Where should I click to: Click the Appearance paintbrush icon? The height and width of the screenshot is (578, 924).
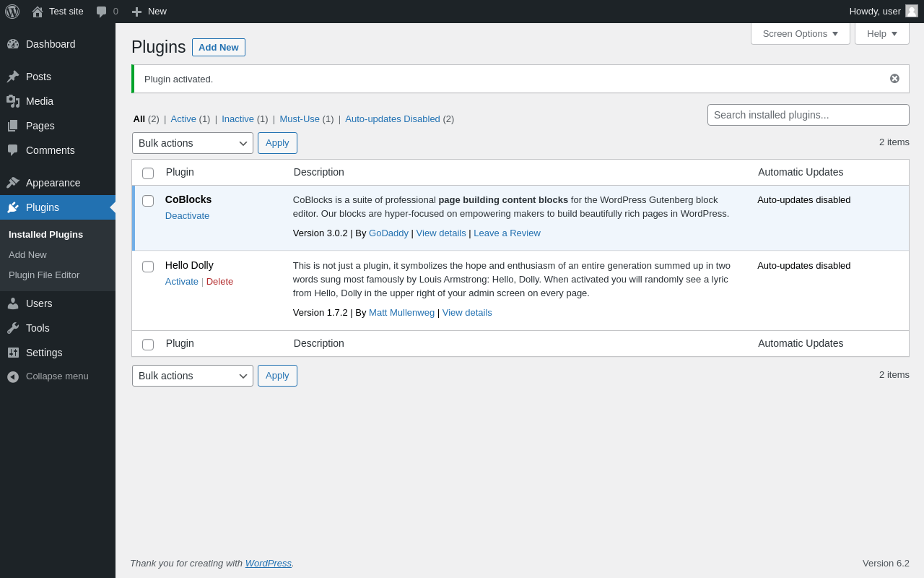pos(13,183)
